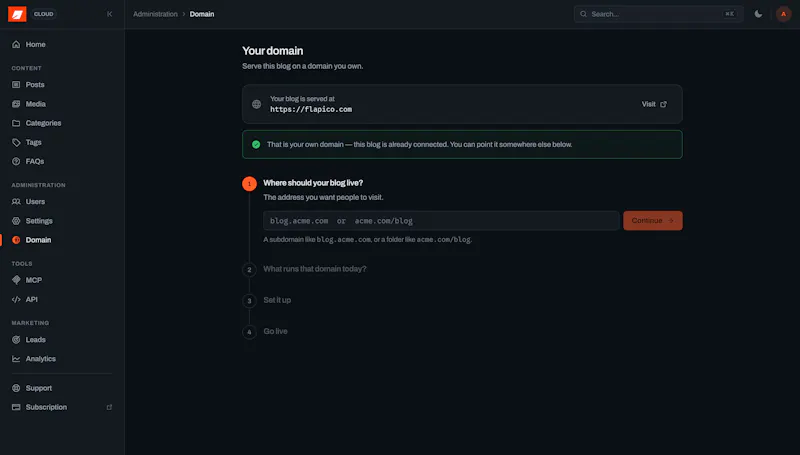Image resolution: width=800 pixels, height=455 pixels.
Task: Click the Leads target icon
Action: click(16, 340)
